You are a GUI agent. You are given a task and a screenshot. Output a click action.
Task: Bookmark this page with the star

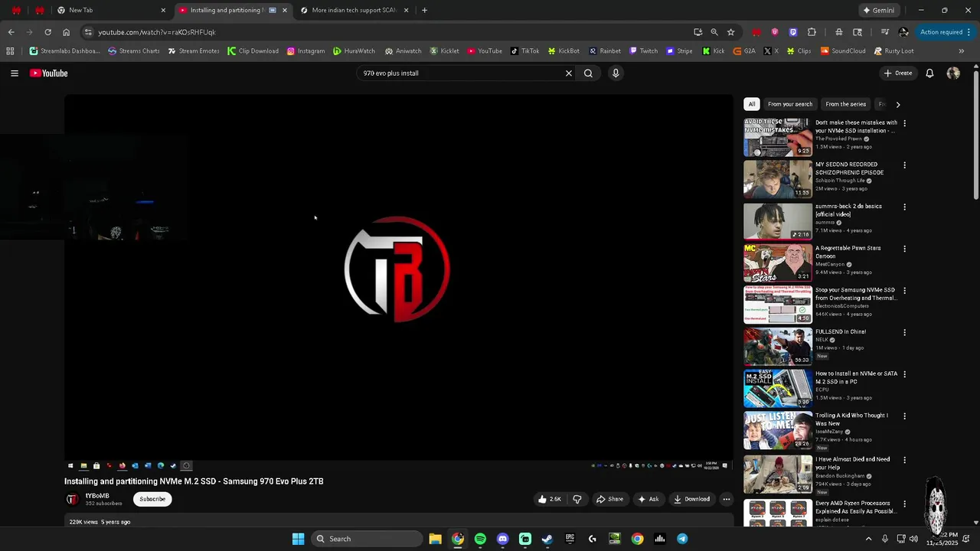point(730,32)
